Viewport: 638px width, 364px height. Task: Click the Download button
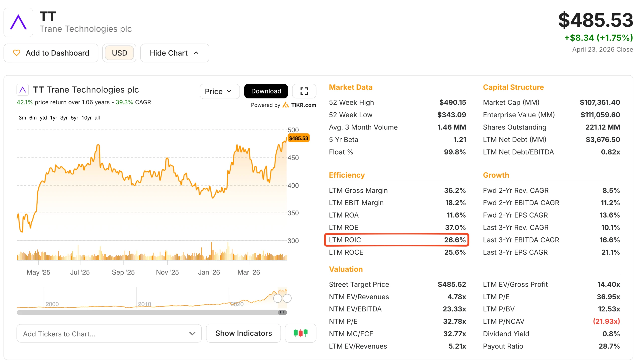click(x=266, y=91)
